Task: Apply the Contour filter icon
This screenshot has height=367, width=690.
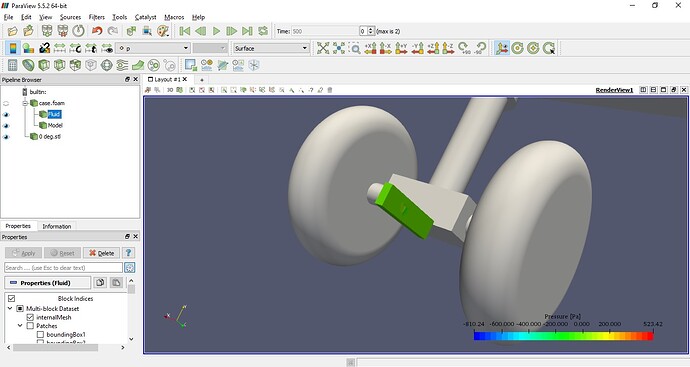Action: 28,65
